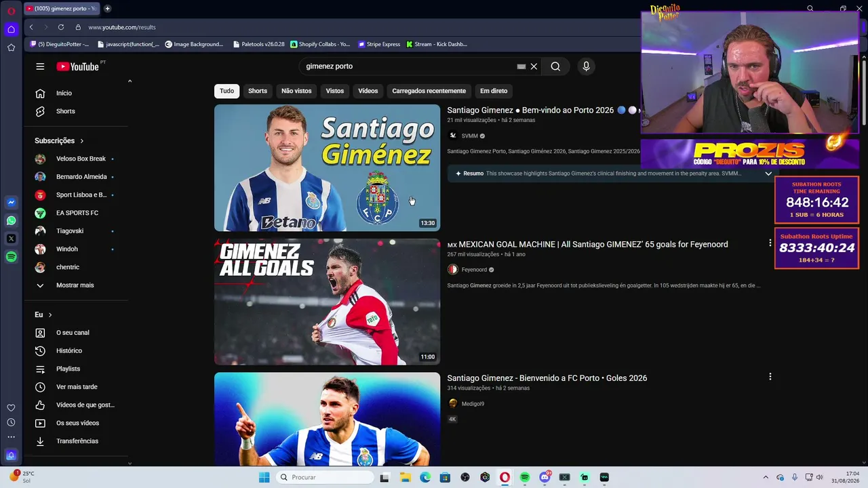The height and width of the screenshot is (488, 868).
Task: Show hidden system tray icons
Action: point(766,477)
